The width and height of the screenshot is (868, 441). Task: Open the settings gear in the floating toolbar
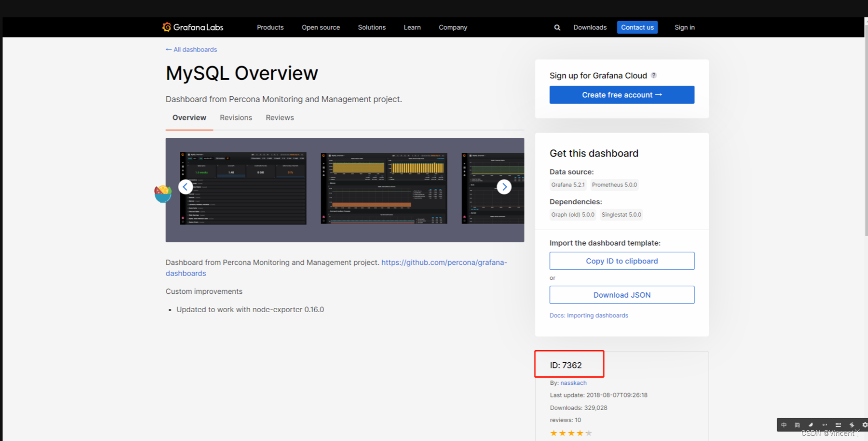[864, 425]
